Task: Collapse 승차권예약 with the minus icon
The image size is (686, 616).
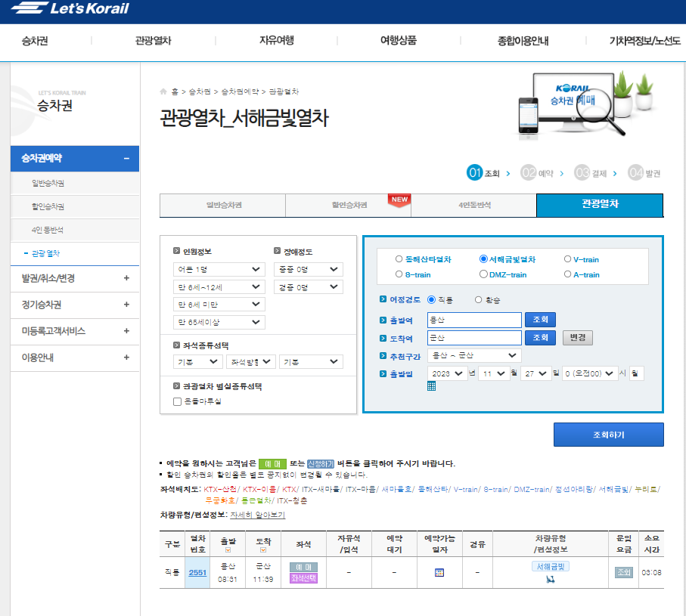Action: pos(126,158)
